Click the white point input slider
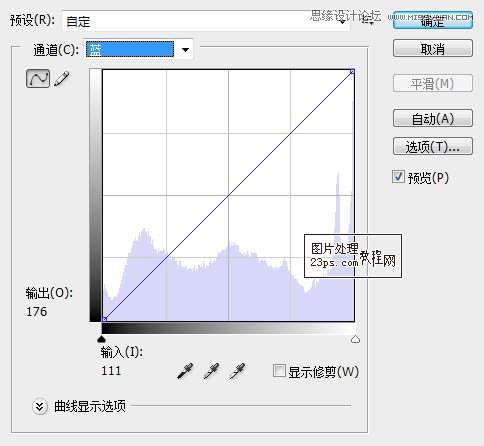Image resolution: width=484 pixels, height=446 pixels. 355,339
